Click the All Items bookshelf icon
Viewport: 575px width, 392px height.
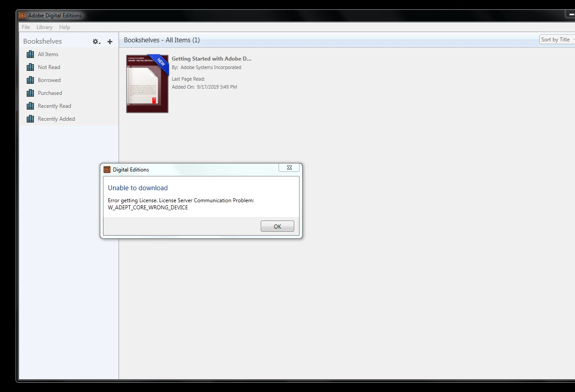click(30, 54)
